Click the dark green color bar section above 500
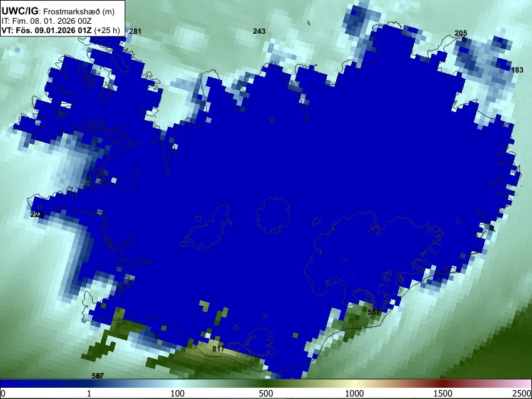The height and width of the screenshot is (399, 532). [x=266, y=384]
